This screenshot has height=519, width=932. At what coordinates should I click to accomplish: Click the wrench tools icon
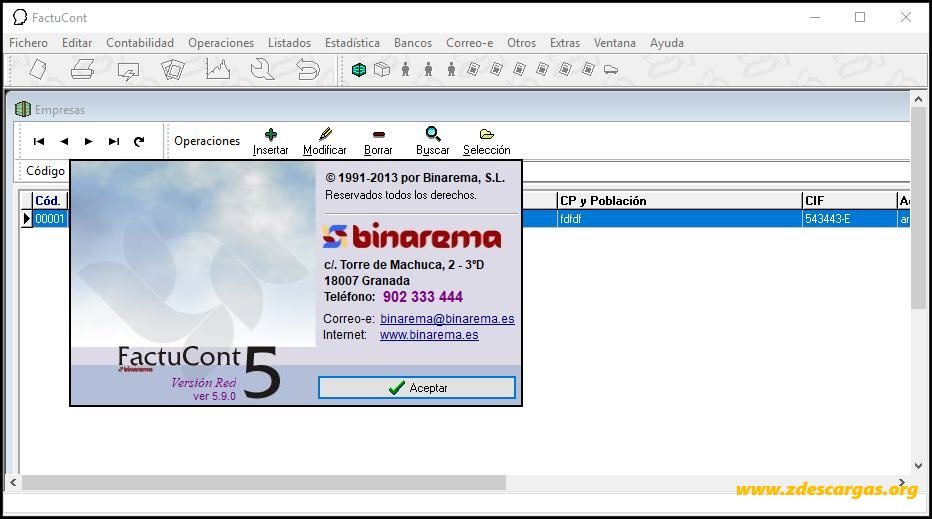point(262,70)
